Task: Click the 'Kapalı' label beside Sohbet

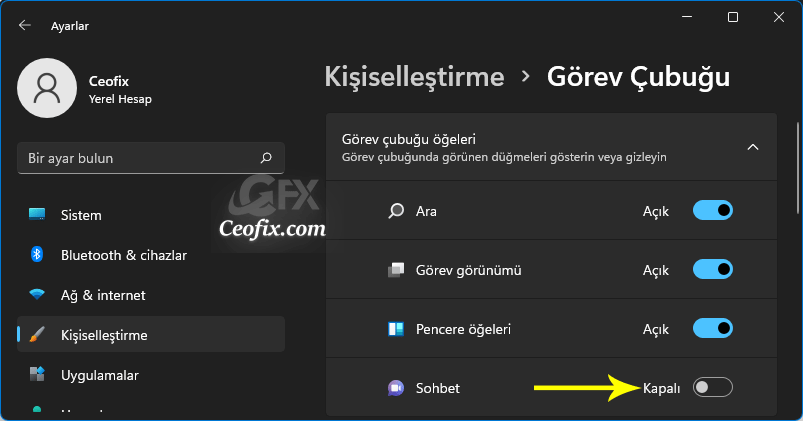Action: (x=662, y=389)
